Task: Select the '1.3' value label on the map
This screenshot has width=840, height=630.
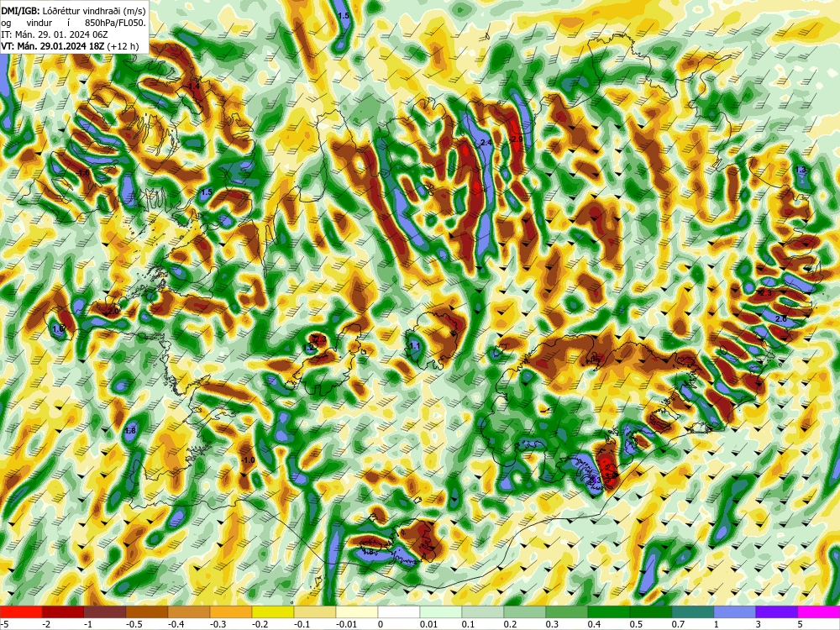Action: coord(801,170)
